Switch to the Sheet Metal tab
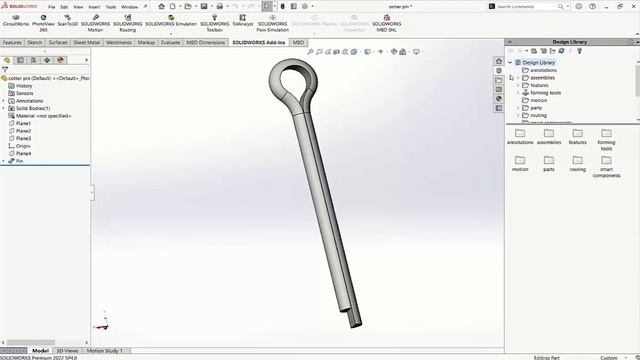640x360 pixels. [x=86, y=42]
